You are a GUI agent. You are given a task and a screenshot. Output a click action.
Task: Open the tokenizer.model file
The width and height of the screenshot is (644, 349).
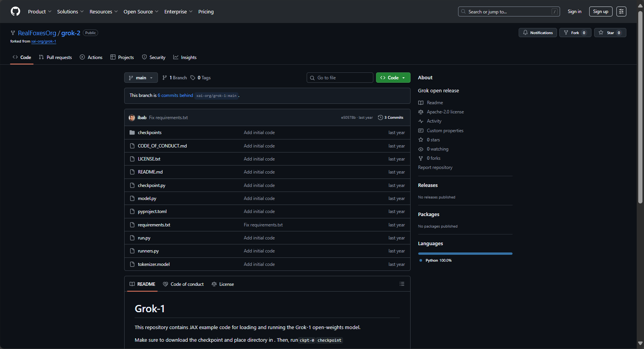(x=154, y=264)
